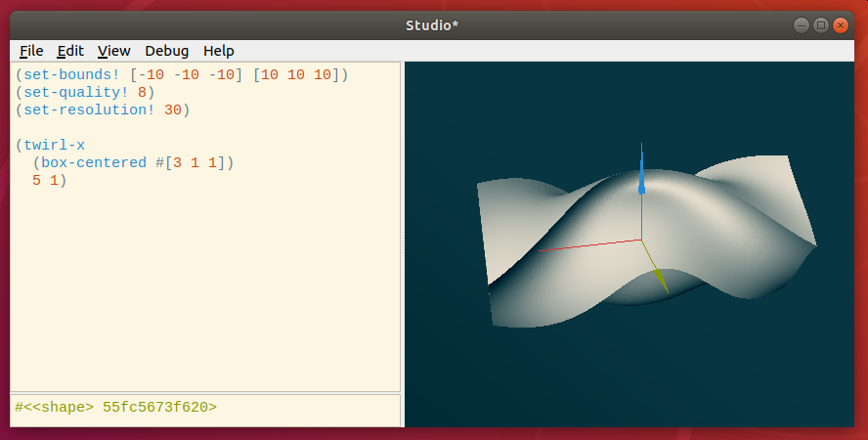Minimize the Studio window

pos(802,25)
